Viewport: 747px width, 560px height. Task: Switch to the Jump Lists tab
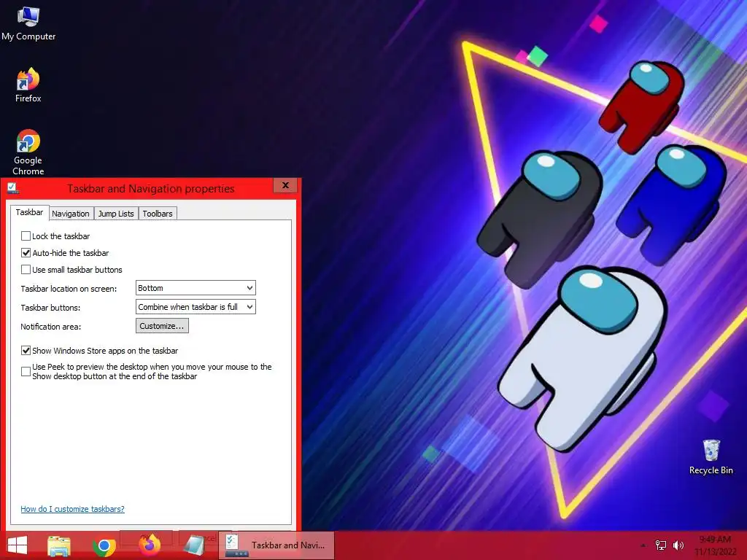click(116, 214)
